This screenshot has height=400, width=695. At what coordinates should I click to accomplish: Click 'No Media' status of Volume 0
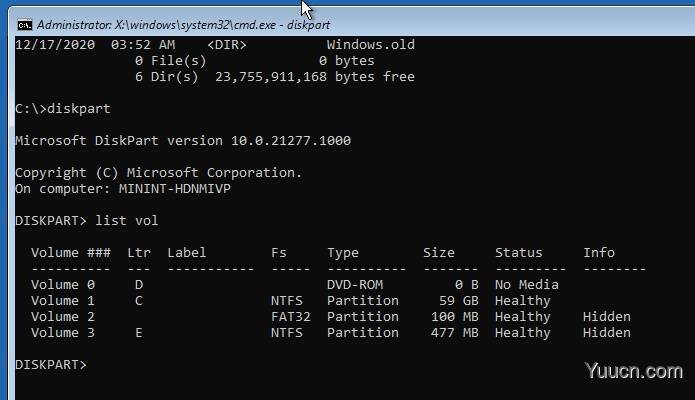point(527,284)
